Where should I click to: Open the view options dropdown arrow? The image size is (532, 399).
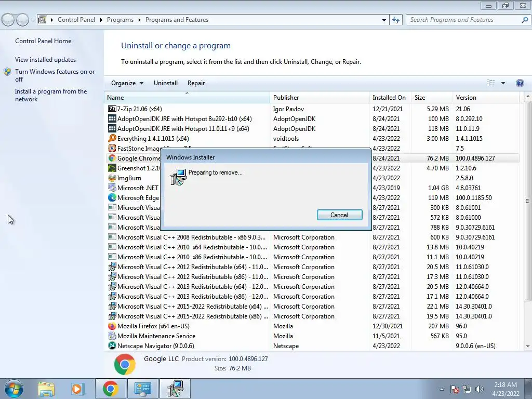click(x=503, y=83)
